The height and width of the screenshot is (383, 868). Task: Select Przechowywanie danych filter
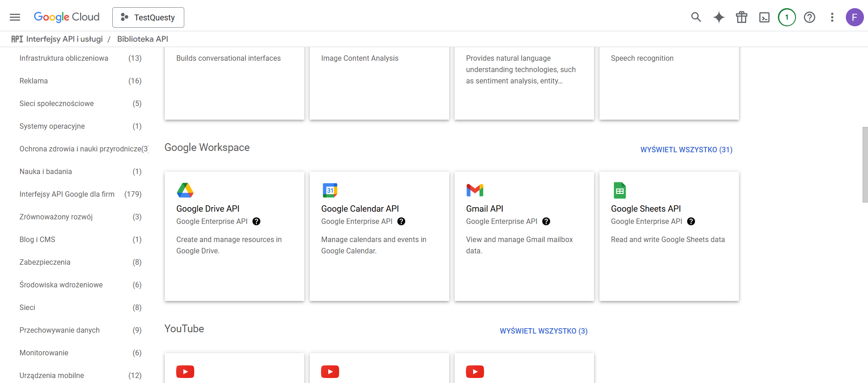point(81,330)
